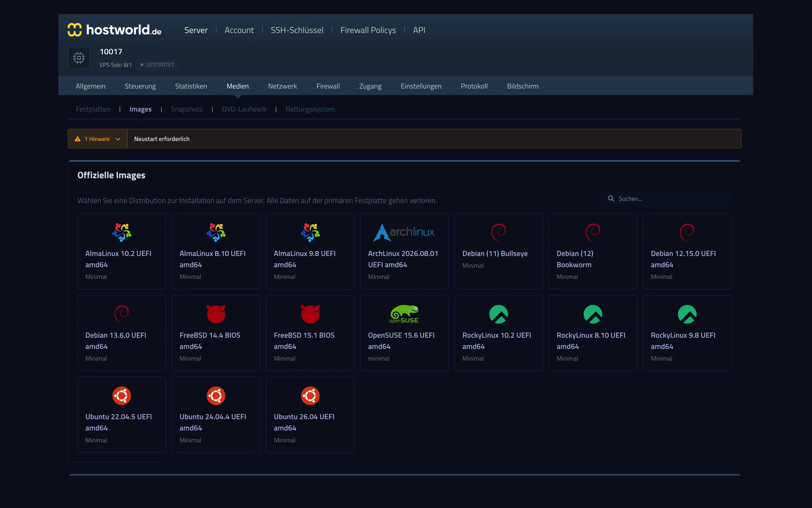
Task: Click the GESTARTET status label
Action: point(160,65)
